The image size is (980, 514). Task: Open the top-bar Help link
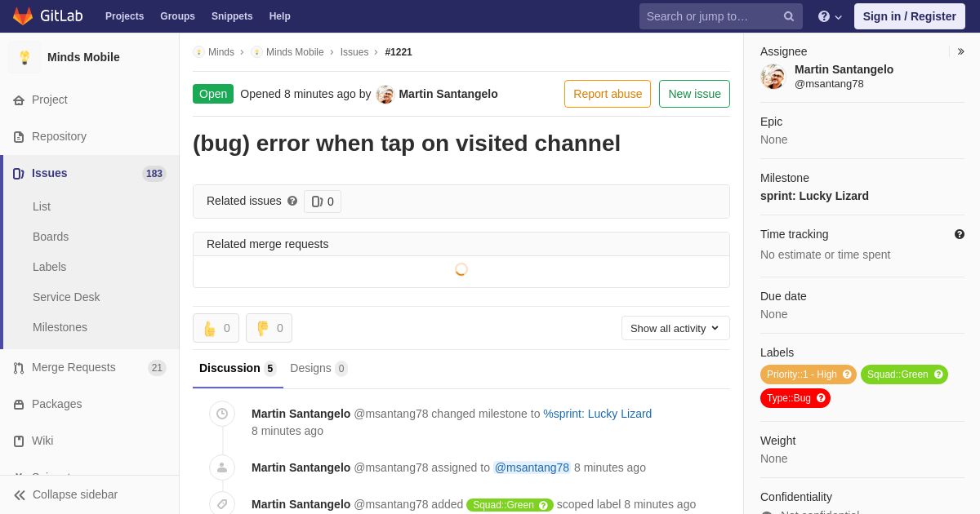pos(280,16)
